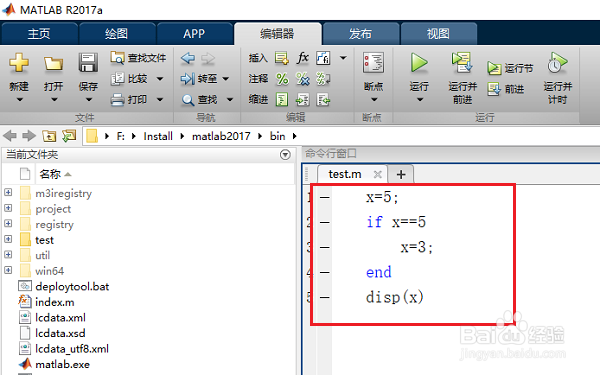This screenshot has width=600, height=375.
Task: Click 转至 go-to button
Action: [x=199, y=79]
